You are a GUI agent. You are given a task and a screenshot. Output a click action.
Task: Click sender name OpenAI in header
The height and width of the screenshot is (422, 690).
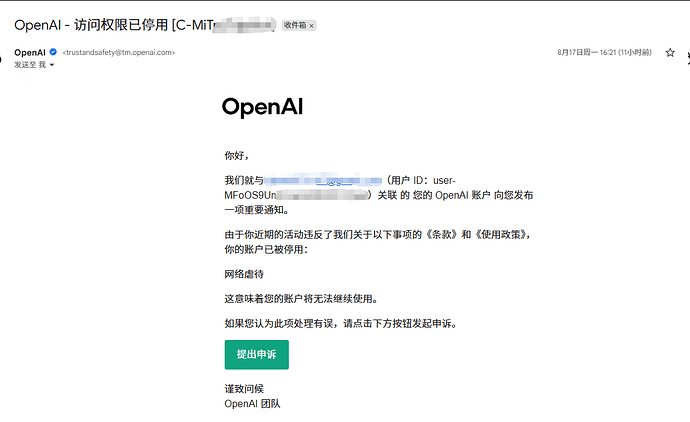[30, 52]
